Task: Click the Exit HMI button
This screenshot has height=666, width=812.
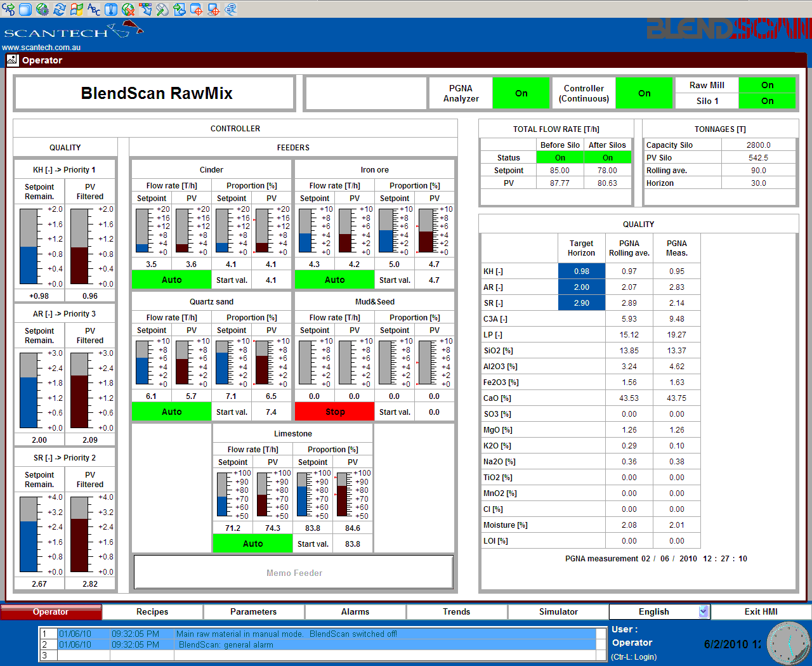Action: 761,611
